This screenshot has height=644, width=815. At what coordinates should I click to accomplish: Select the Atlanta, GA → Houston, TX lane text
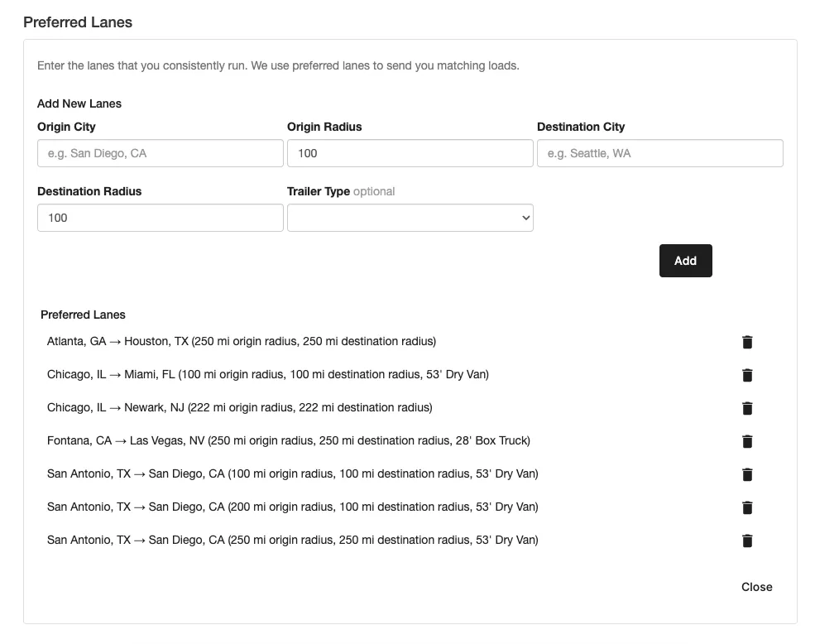point(241,341)
